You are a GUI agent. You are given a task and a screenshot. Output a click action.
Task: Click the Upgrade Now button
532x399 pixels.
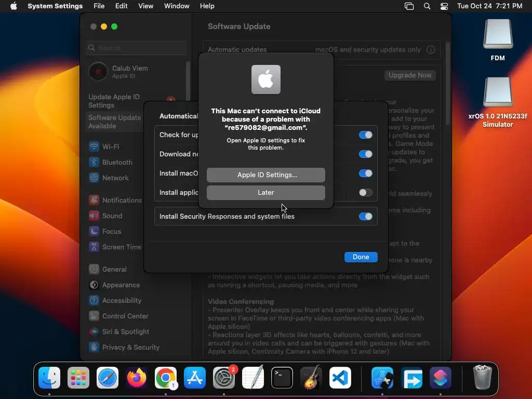point(410,75)
